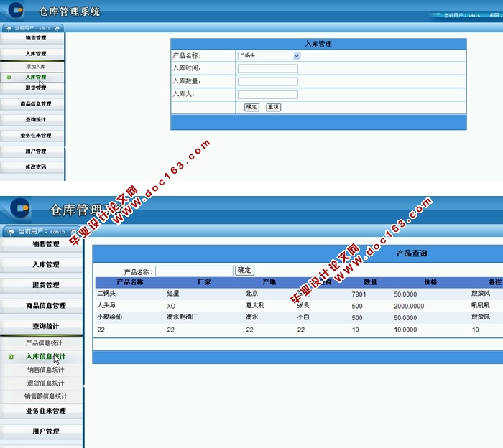The image size is (503, 448).
Task: Select the highlighted 入库信息统计 submenu item
Action: tap(45, 356)
